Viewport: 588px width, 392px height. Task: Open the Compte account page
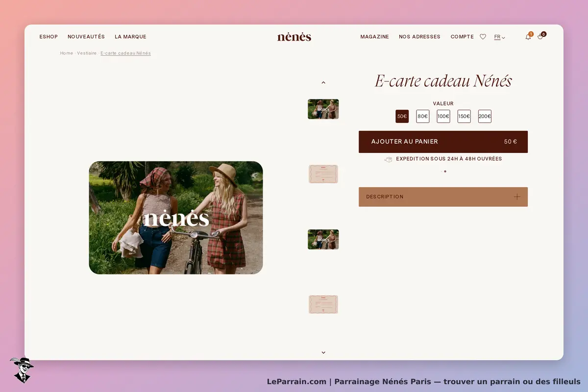[462, 37]
